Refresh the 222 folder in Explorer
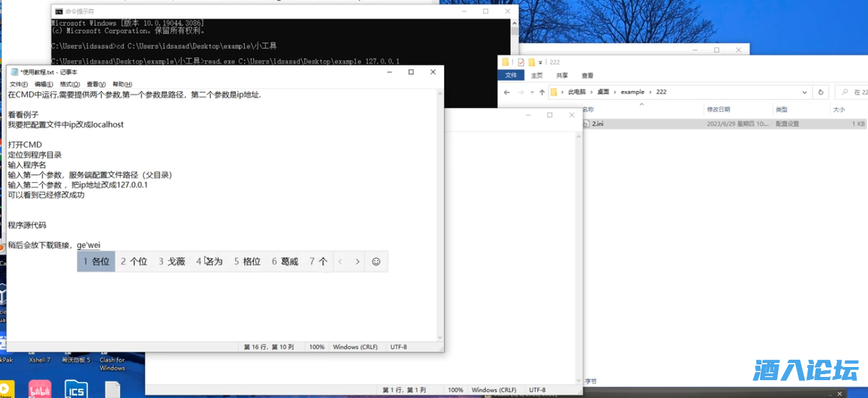The image size is (868, 398). click(820, 92)
